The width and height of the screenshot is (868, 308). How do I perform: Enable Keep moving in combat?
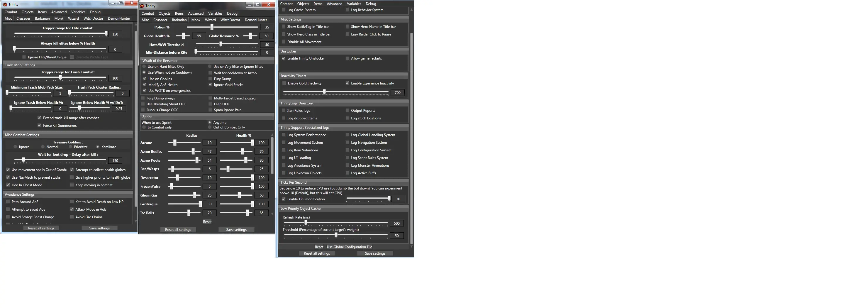(x=72, y=185)
